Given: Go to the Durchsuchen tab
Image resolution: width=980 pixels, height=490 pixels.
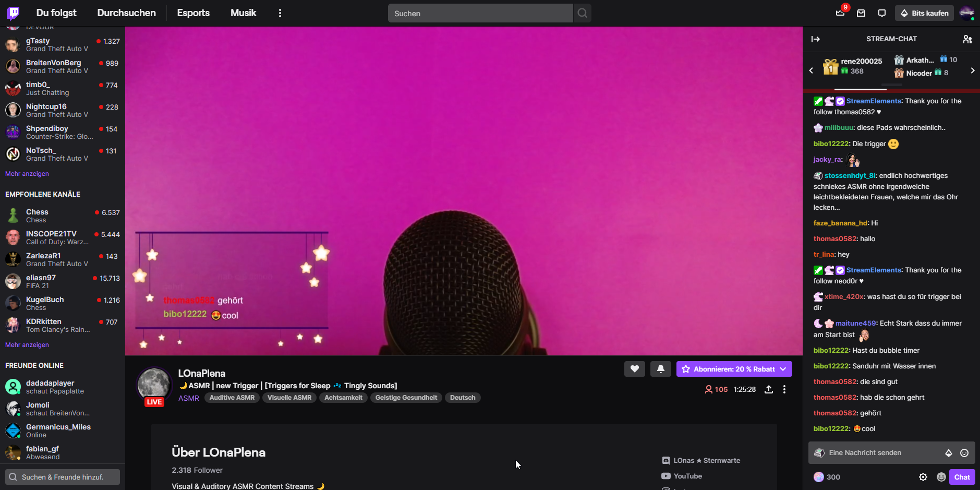Looking at the screenshot, I should coord(126,13).
